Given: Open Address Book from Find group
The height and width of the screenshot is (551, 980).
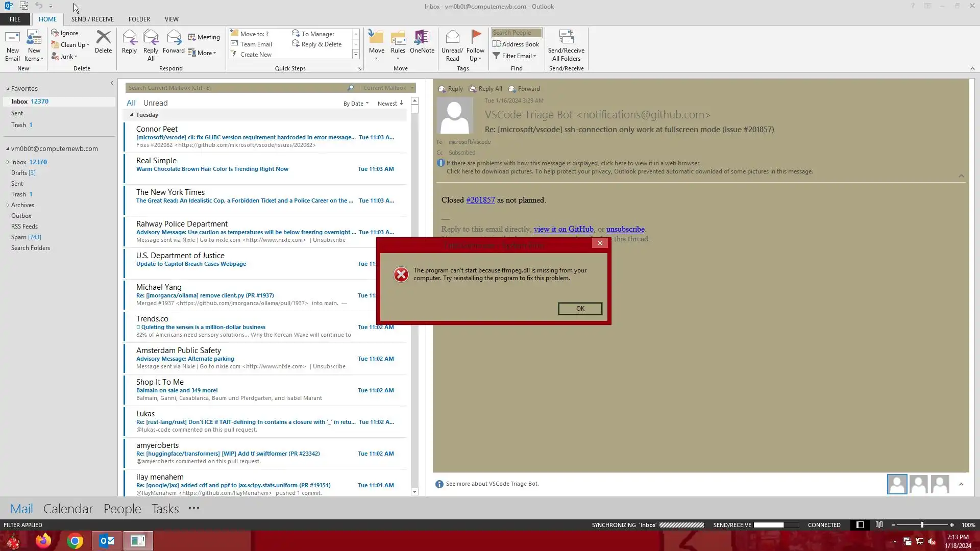Looking at the screenshot, I should coord(516,44).
